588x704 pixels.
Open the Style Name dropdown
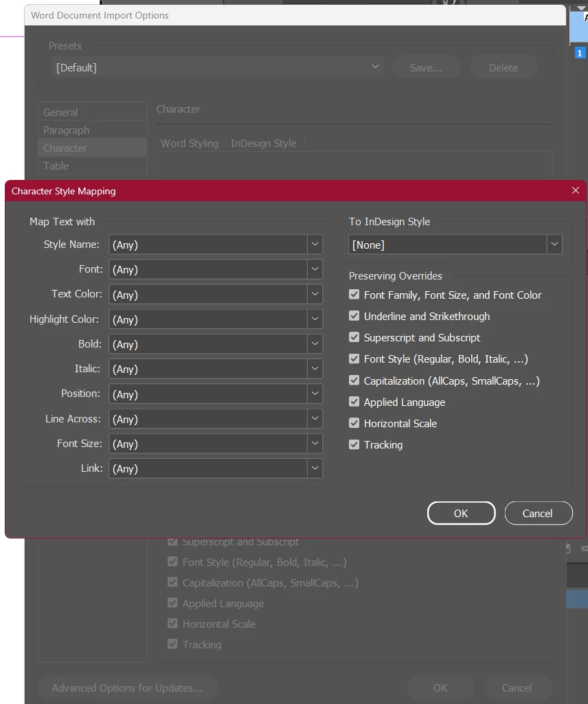pyautogui.click(x=216, y=245)
